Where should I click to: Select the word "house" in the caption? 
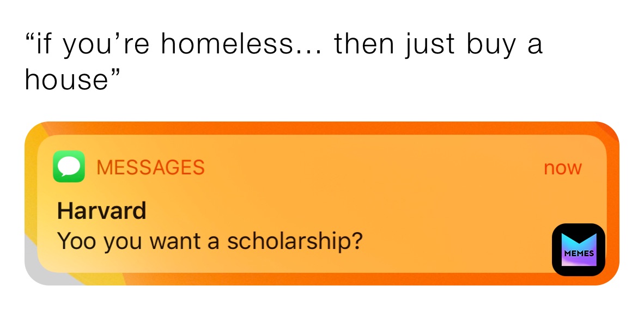[x=66, y=80]
